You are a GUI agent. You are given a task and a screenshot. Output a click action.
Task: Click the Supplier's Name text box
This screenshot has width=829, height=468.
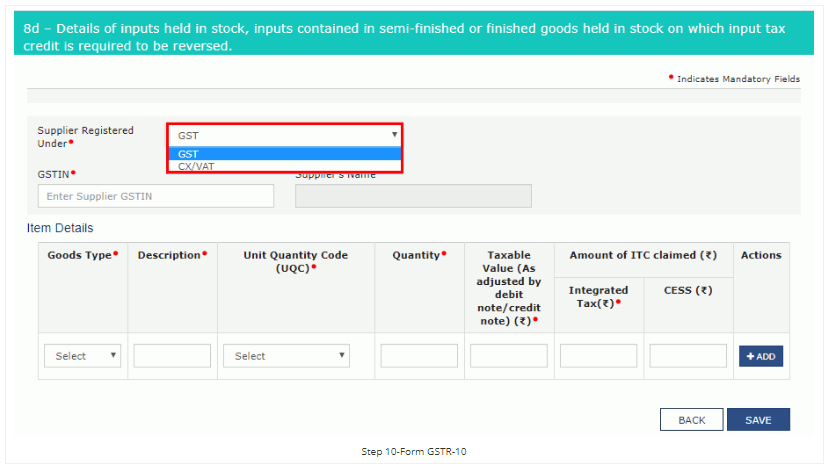click(x=413, y=196)
